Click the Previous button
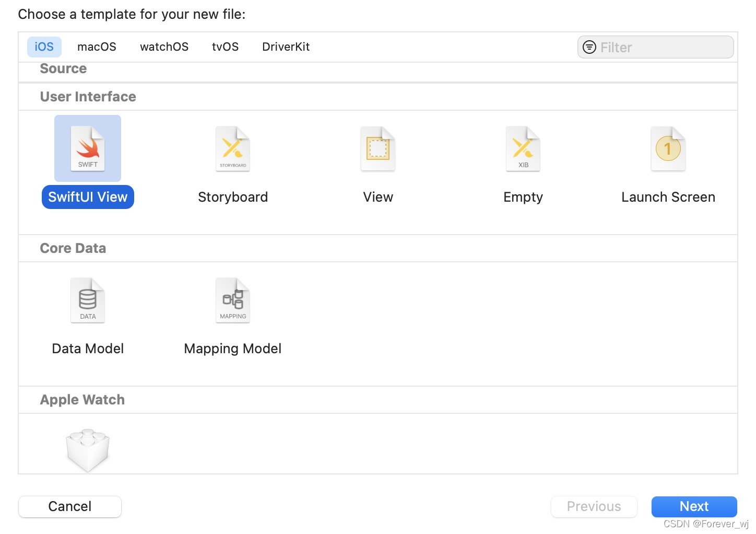Image resolution: width=756 pixels, height=534 pixels. tap(594, 506)
